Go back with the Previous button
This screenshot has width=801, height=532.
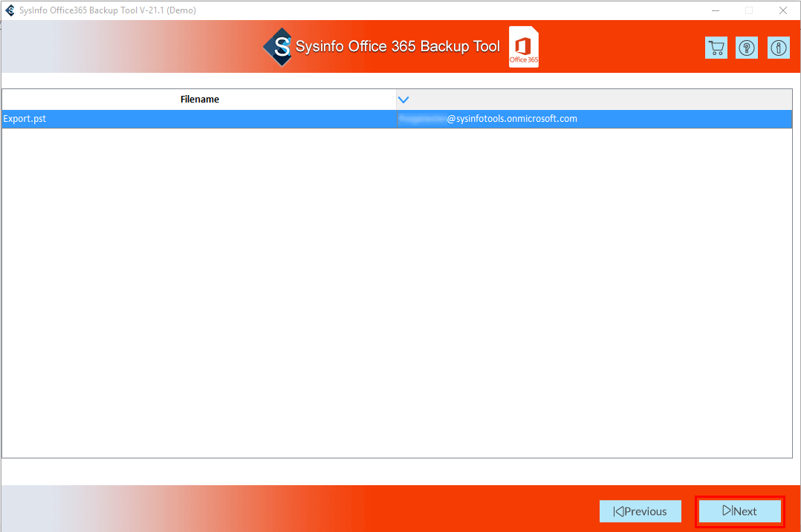[x=641, y=511]
